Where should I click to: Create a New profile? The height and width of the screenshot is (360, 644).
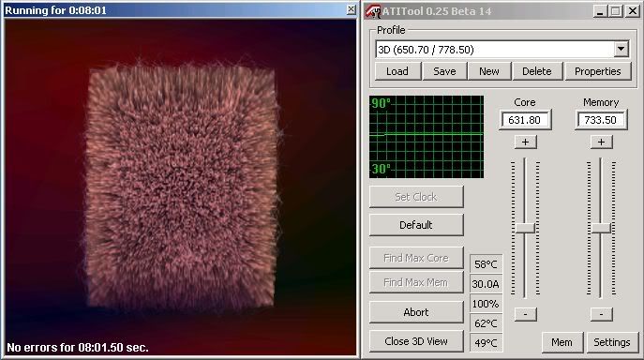pyautogui.click(x=489, y=71)
